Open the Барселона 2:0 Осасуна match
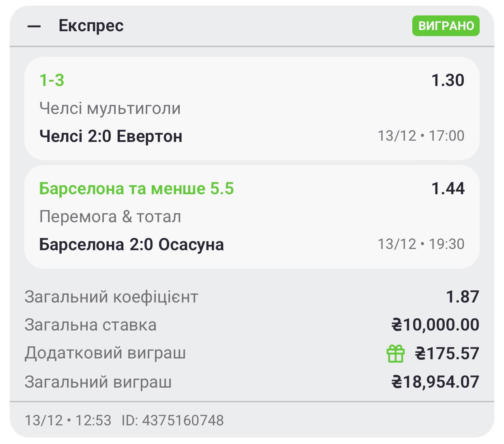This screenshot has height=444, width=504. [x=131, y=245]
